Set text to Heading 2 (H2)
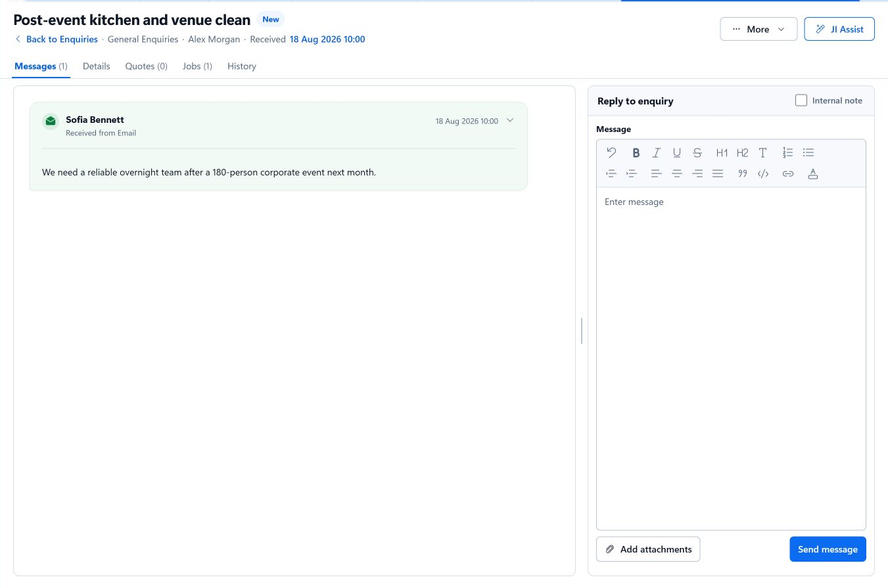The height and width of the screenshot is (588, 888). click(x=742, y=153)
